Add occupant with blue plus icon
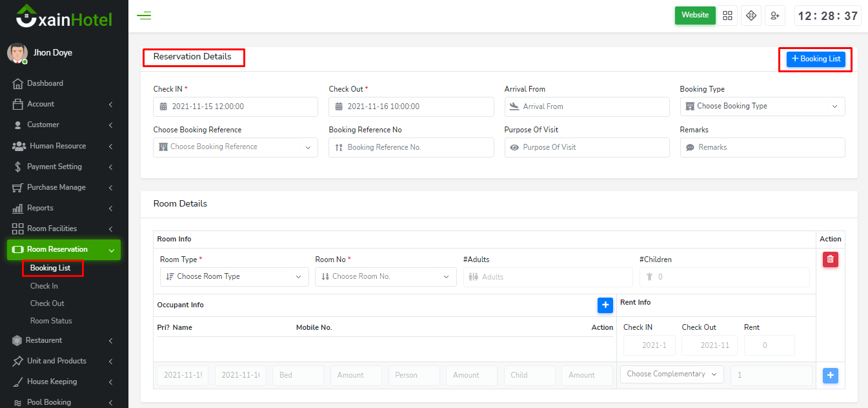 coord(605,305)
